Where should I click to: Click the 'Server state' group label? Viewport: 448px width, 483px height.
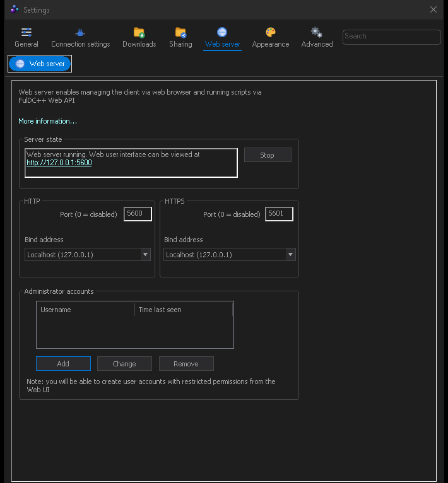tap(43, 139)
